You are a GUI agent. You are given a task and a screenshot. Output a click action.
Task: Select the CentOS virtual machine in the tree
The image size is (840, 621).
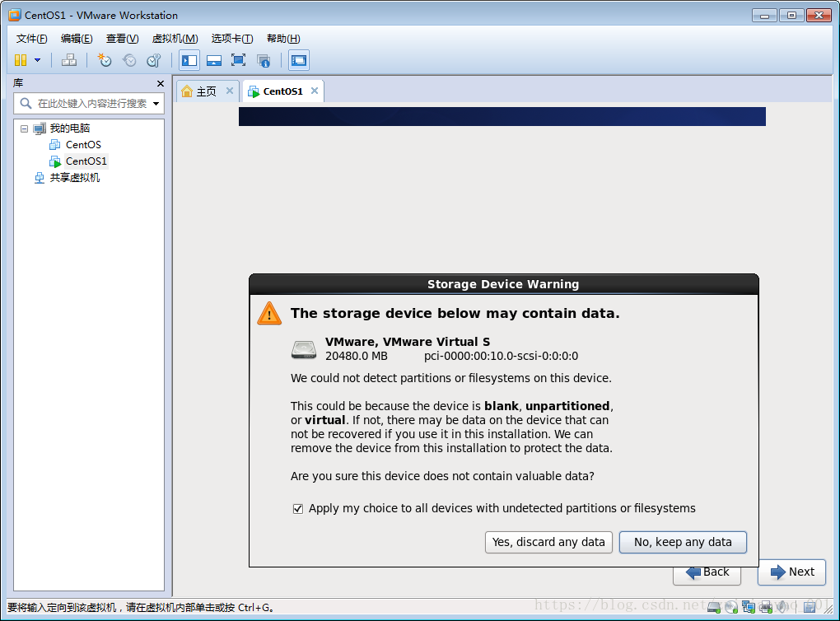tap(83, 145)
